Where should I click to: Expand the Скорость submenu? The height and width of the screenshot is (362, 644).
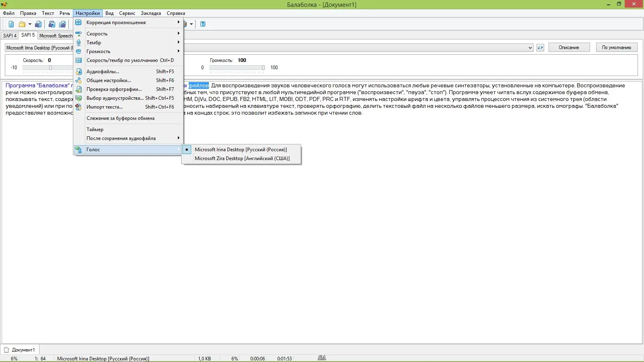[x=178, y=34]
